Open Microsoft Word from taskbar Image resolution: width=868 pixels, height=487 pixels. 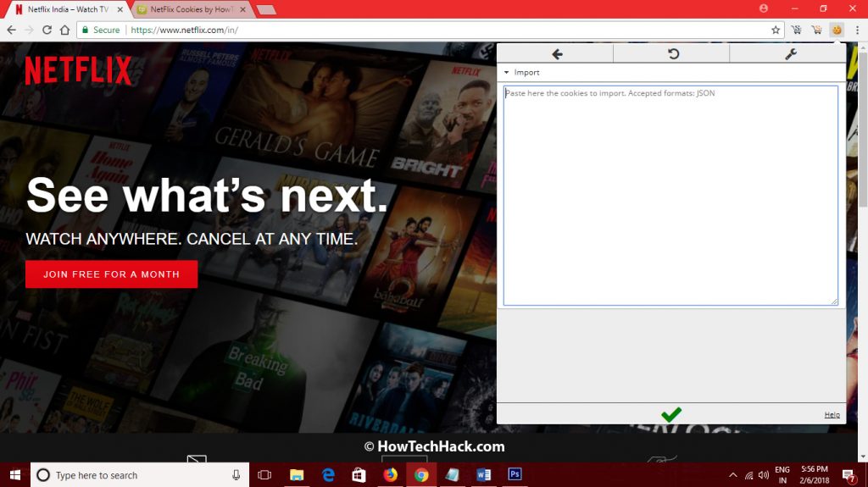(483, 475)
